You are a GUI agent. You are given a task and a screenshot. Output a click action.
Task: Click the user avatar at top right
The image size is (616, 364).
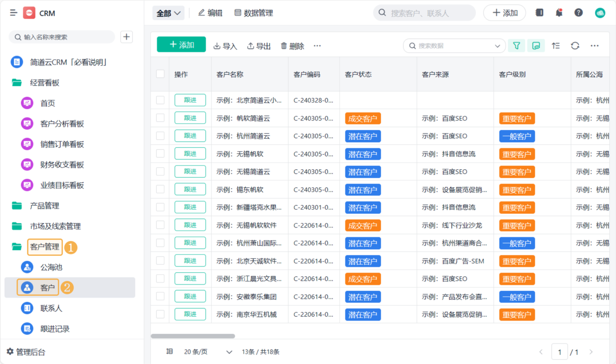(x=599, y=12)
